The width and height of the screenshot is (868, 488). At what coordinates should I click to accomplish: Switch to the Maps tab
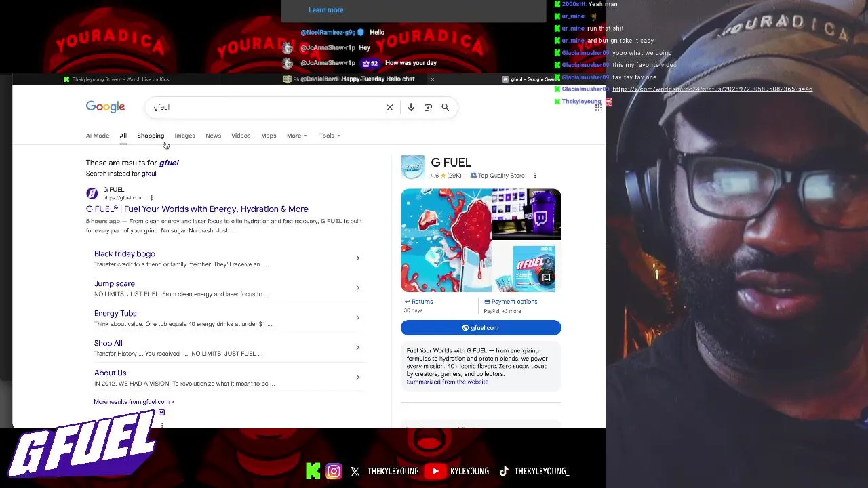click(x=269, y=136)
